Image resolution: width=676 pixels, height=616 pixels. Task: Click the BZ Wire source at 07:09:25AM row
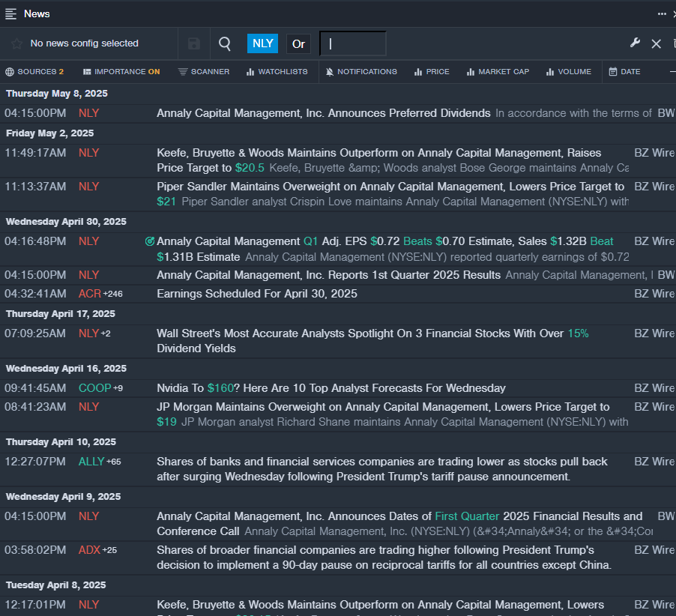pyautogui.click(x=654, y=333)
